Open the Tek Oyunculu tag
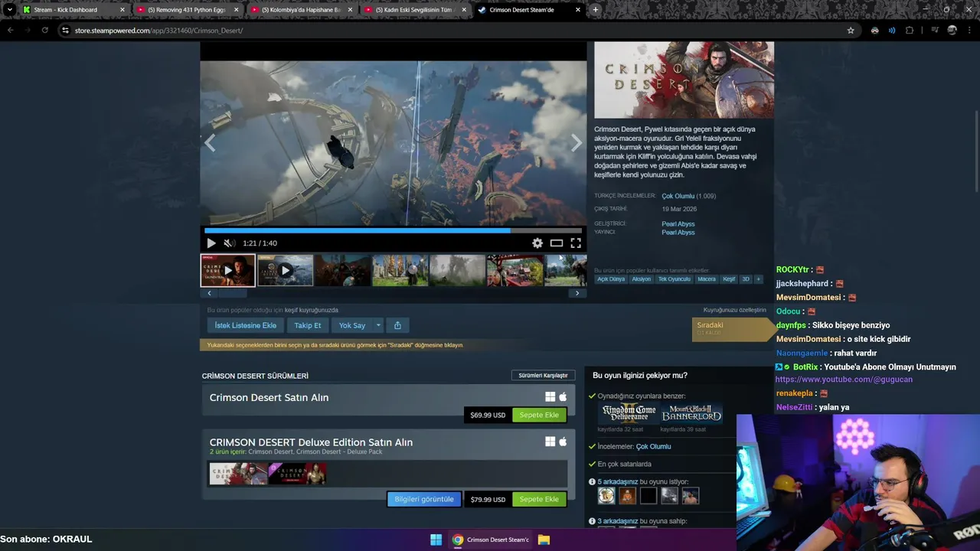Screen dimensions: 980x551 click(x=675, y=279)
